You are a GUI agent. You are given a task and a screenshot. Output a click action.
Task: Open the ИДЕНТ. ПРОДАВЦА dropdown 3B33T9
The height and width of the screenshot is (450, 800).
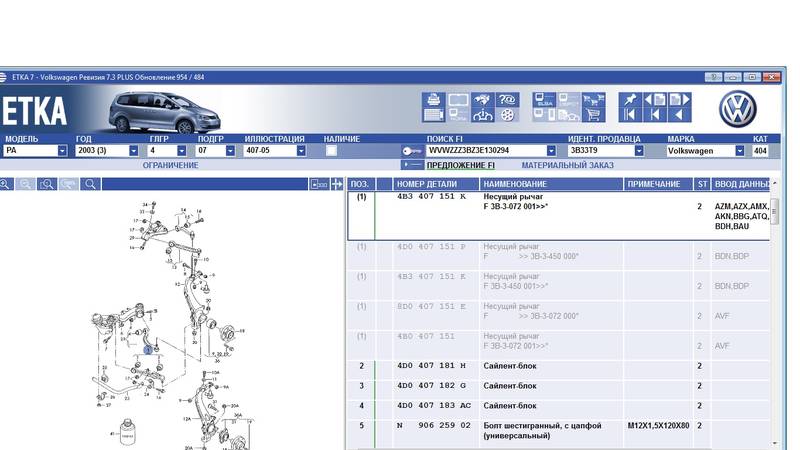pos(606,151)
